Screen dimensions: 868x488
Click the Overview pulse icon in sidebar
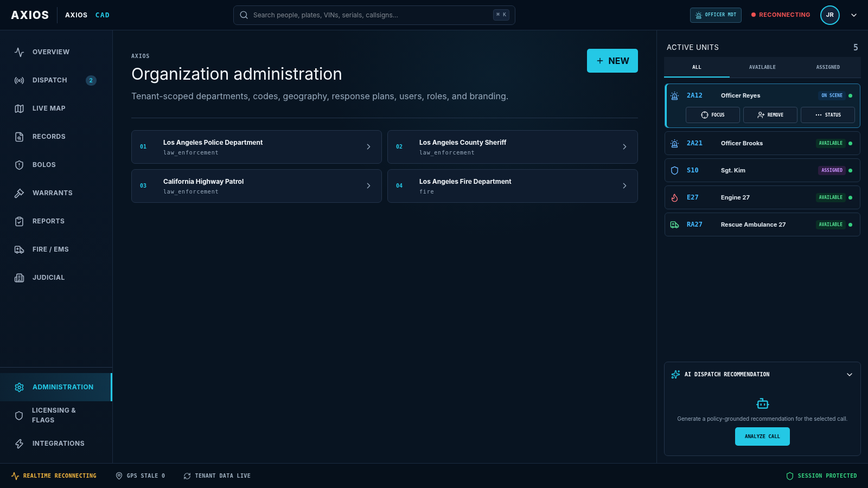click(x=20, y=52)
